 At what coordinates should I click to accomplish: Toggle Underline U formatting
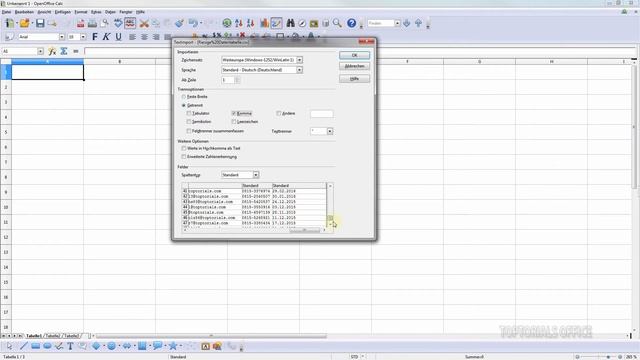pyautogui.click(x=118, y=37)
